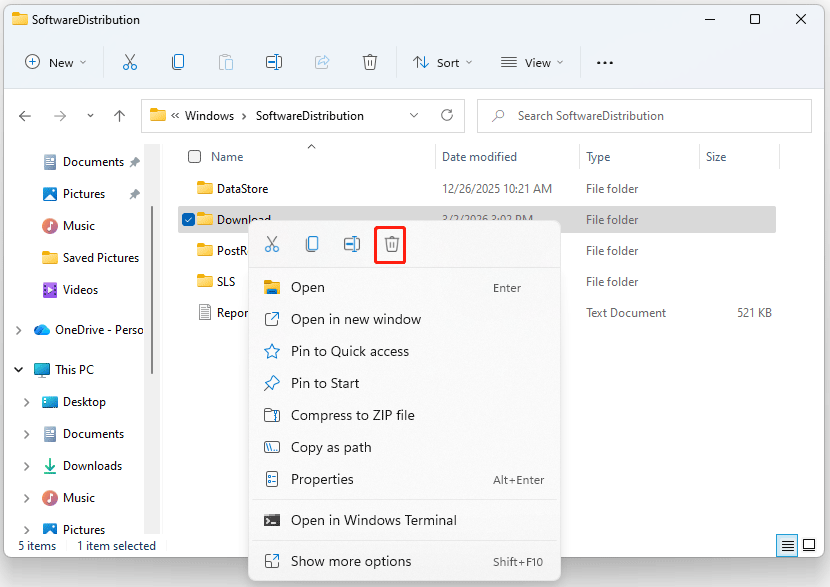Switch to large thumbnails view at bottom right
The width and height of the screenshot is (830, 587).
click(x=808, y=546)
